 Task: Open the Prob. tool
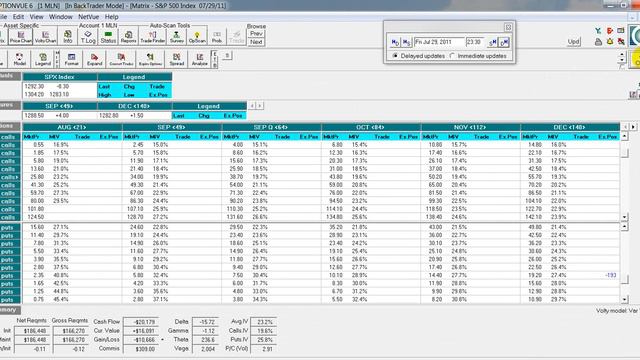coord(217,37)
